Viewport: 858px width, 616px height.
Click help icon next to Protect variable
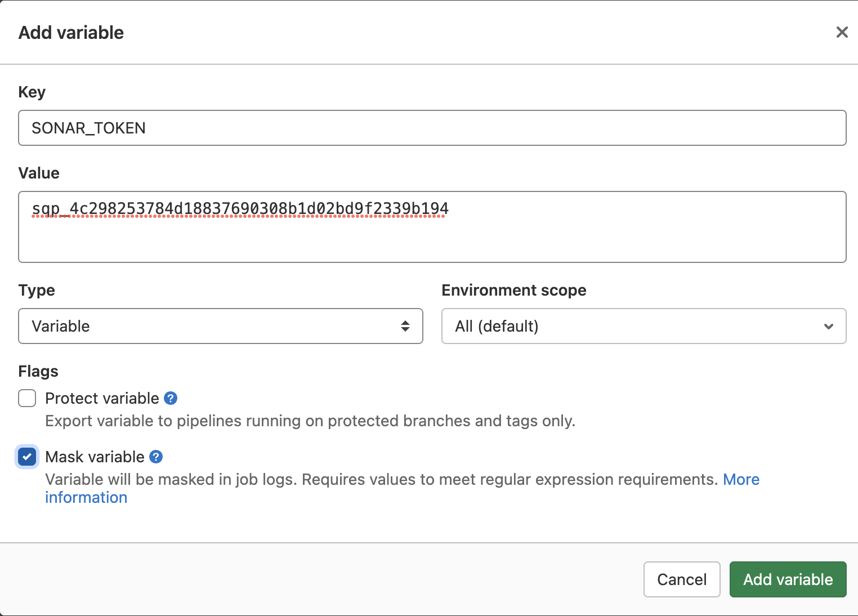coord(171,398)
